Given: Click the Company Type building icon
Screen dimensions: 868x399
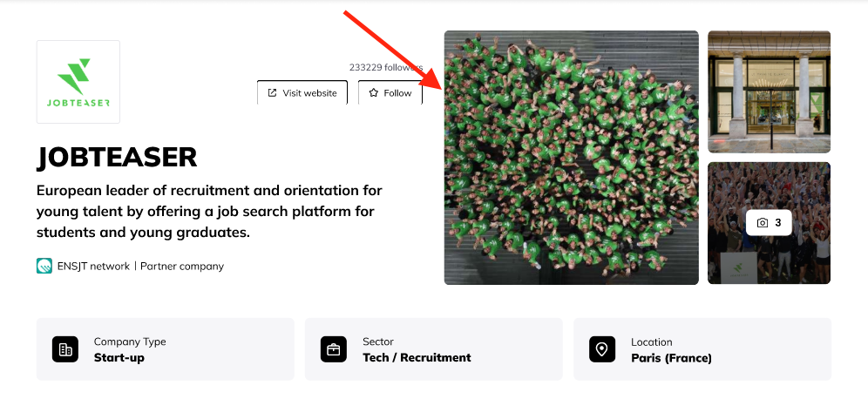Looking at the screenshot, I should click(65, 349).
